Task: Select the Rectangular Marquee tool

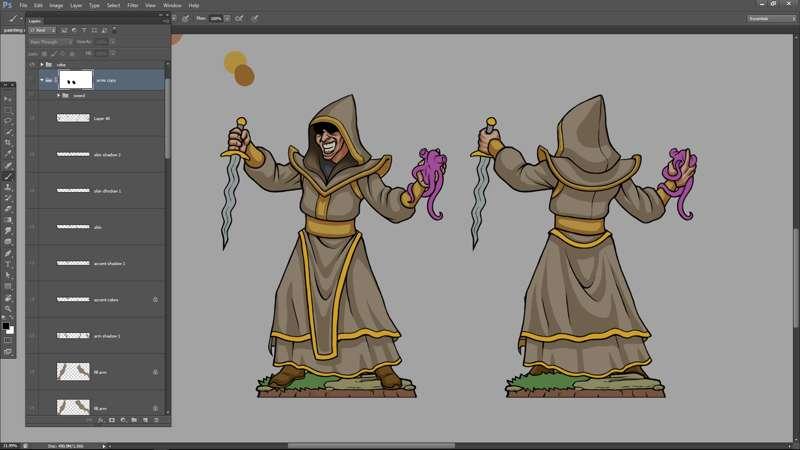Action: click(8, 110)
